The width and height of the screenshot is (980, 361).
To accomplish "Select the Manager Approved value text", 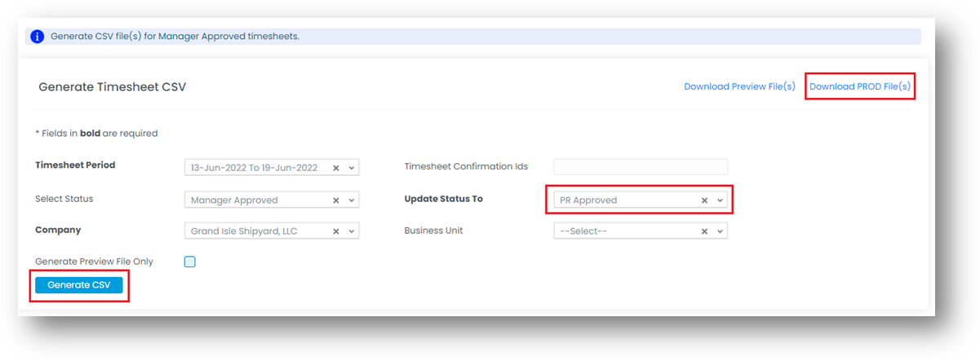I will (x=234, y=200).
